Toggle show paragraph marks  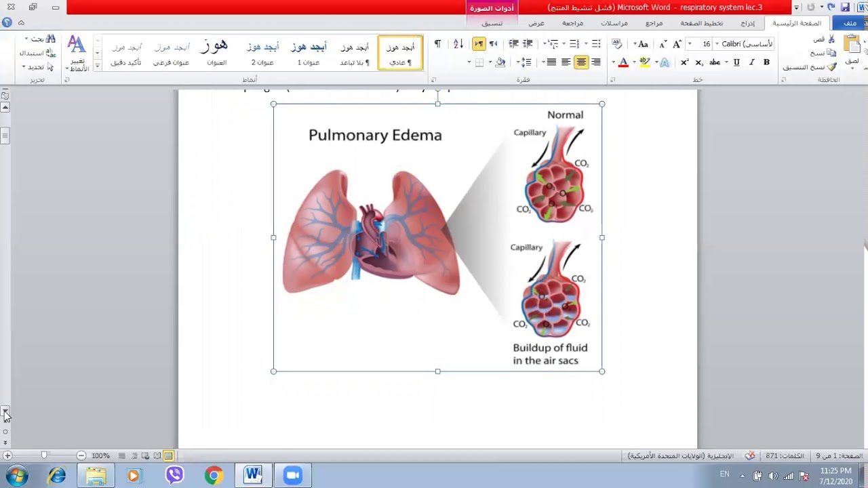coord(437,44)
